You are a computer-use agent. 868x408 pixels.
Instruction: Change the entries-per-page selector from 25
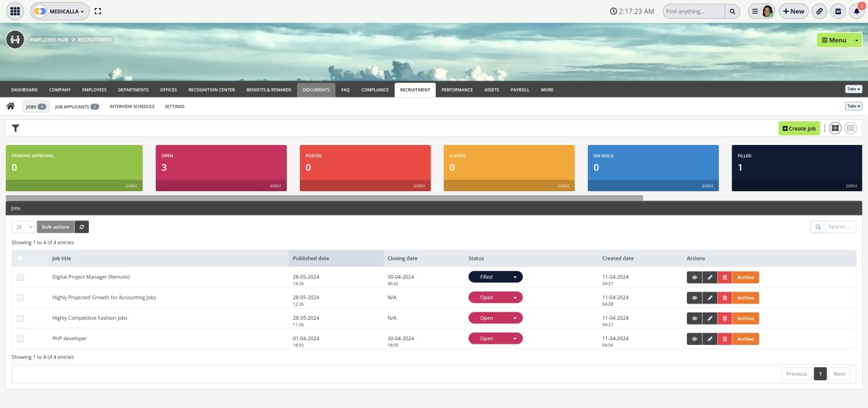click(x=22, y=226)
